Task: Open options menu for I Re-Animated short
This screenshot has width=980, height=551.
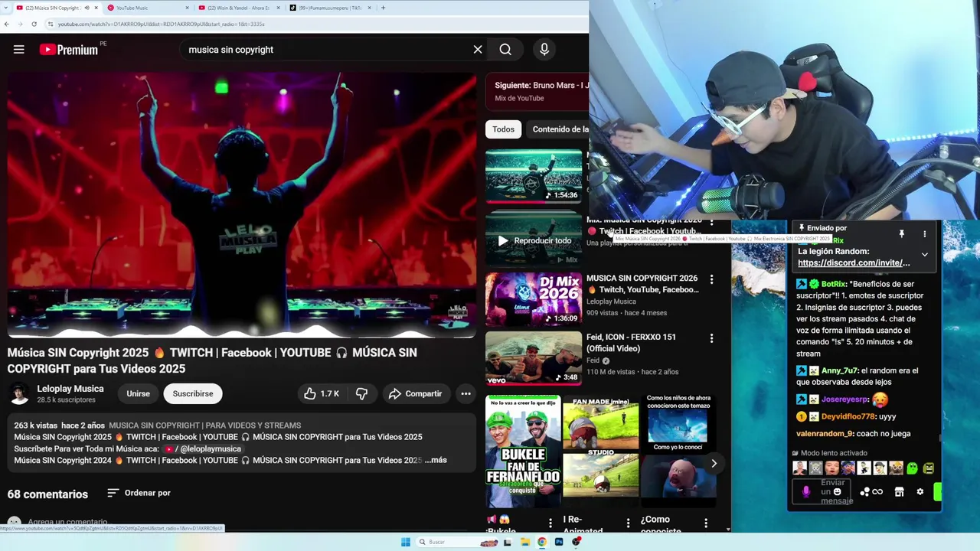Action: click(x=628, y=523)
